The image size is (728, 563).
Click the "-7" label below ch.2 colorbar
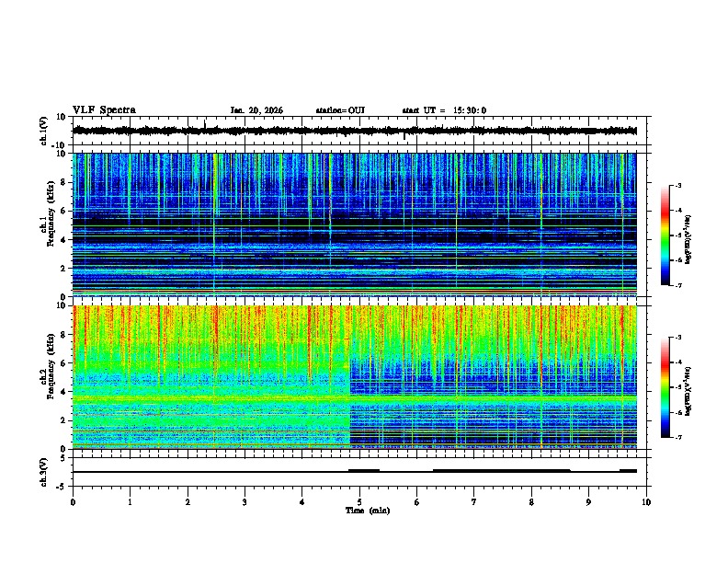tap(677, 437)
